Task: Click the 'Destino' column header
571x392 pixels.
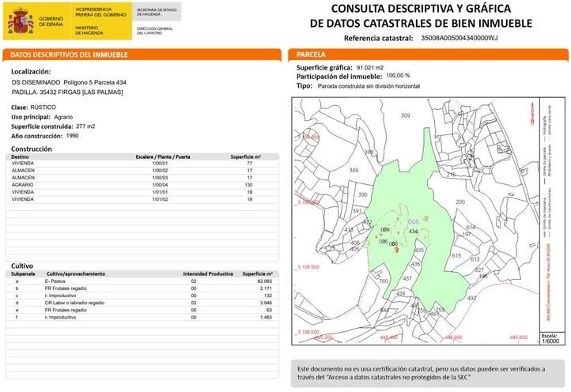Action: click(x=20, y=156)
